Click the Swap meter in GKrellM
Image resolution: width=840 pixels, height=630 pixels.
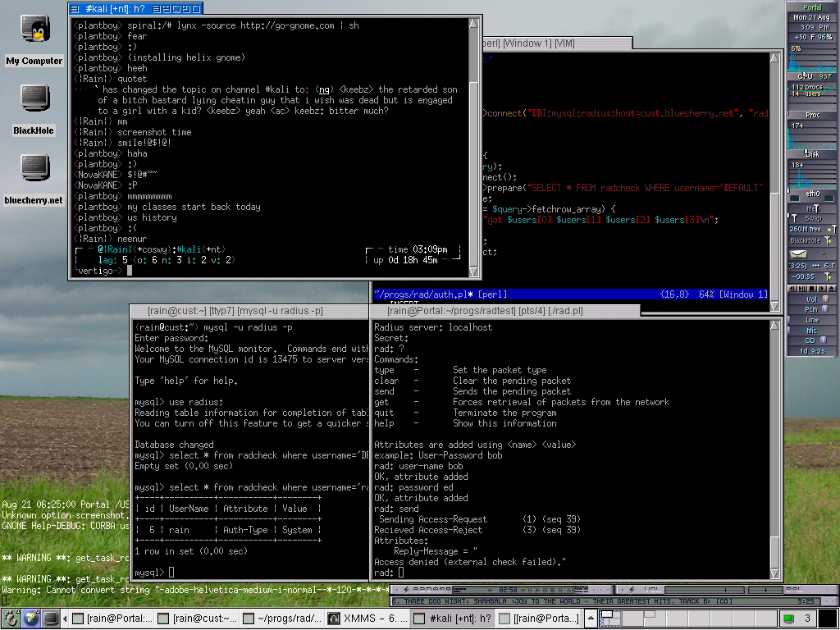point(811,218)
